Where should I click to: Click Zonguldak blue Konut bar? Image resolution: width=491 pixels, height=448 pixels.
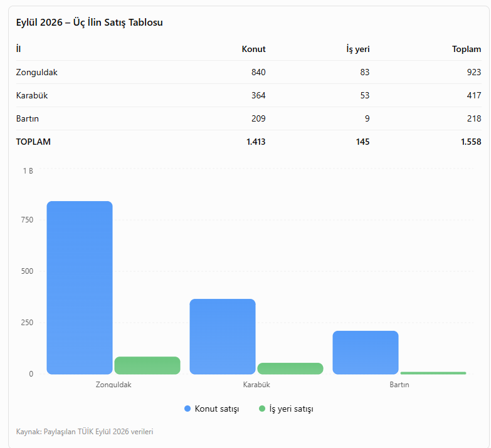click(x=80, y=288)
